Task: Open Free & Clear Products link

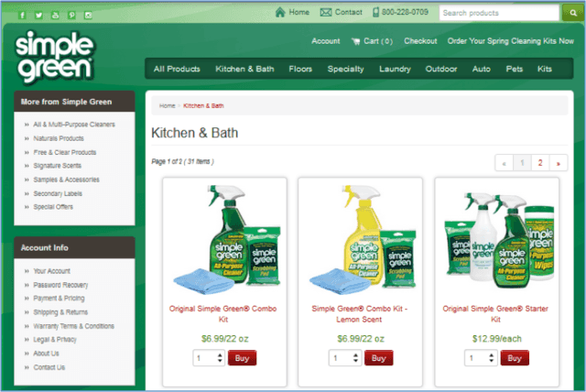Action: point(65,152)
